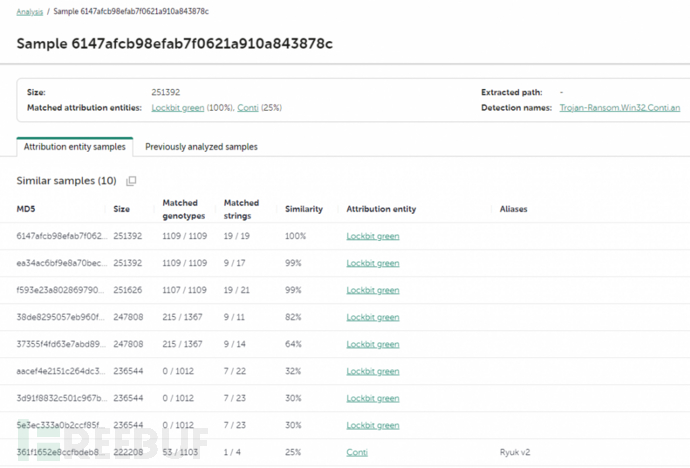Click similarity value 64%
This screenshot has width=690, height=468.
(293, 344)
